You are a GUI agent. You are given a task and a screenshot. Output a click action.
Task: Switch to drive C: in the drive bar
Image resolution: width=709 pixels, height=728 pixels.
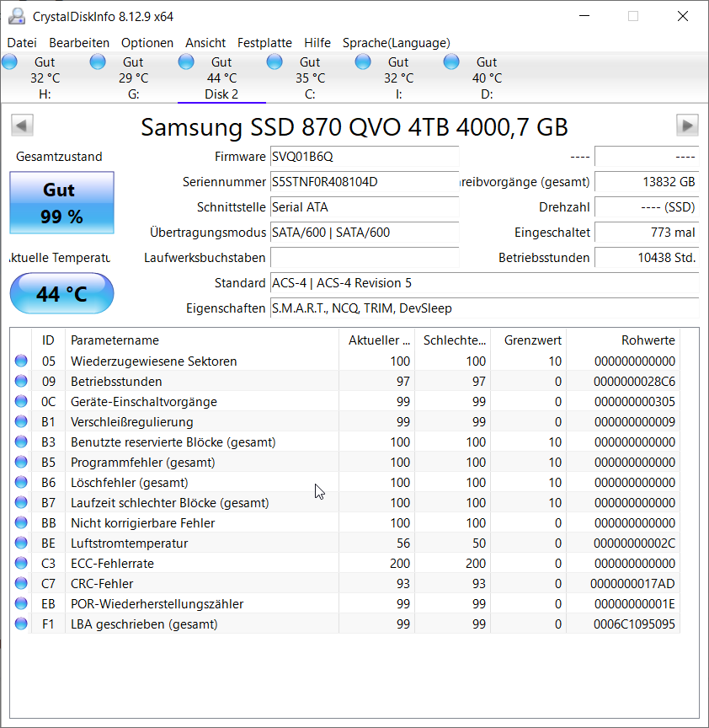pos(310,76)
